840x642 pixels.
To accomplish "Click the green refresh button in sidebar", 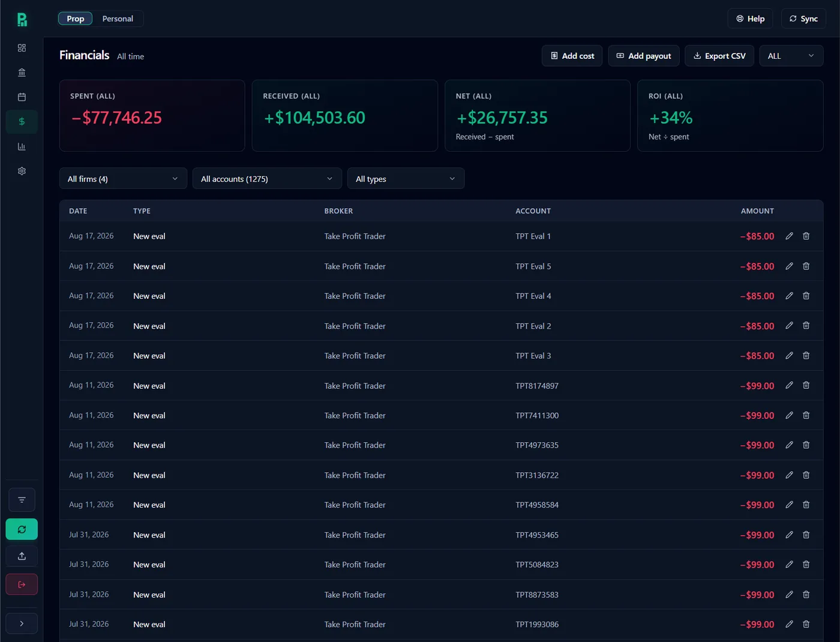I will tap(22, 529).
